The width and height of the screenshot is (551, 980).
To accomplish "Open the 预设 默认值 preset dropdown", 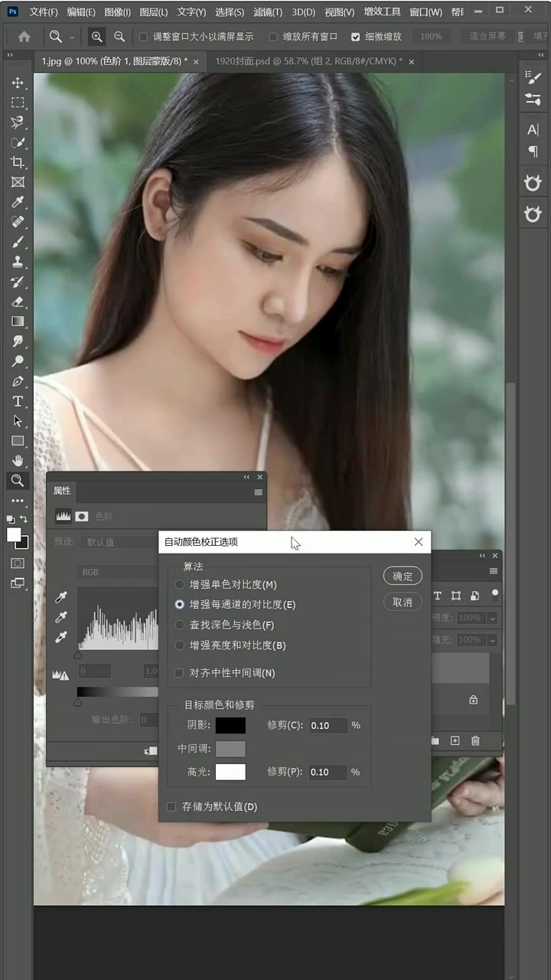I will coord(119,542).
